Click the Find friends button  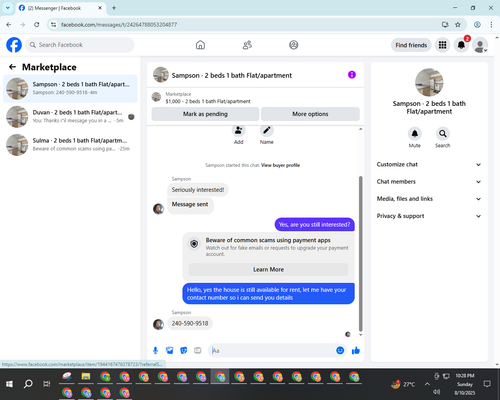[411, 45]
